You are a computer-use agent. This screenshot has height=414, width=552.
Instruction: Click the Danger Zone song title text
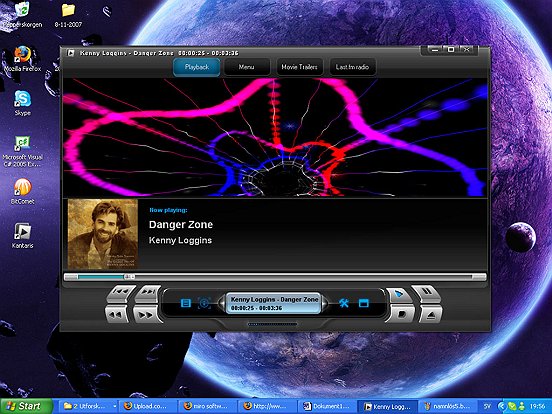click(181, 225)
